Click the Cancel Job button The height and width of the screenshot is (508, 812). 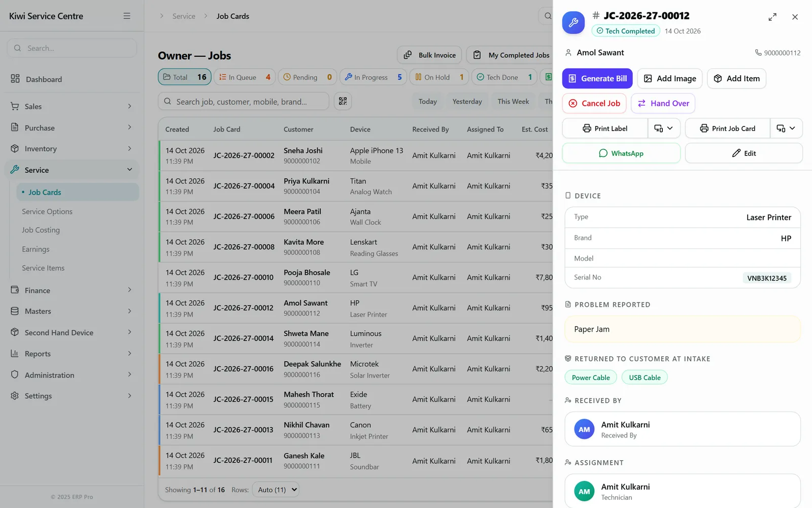594,104
